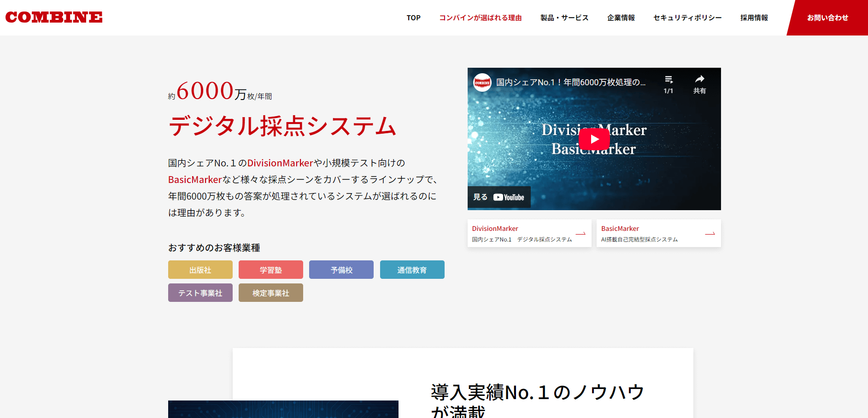Open the 採用情報 nav link
868x418 pixels.
754,18
